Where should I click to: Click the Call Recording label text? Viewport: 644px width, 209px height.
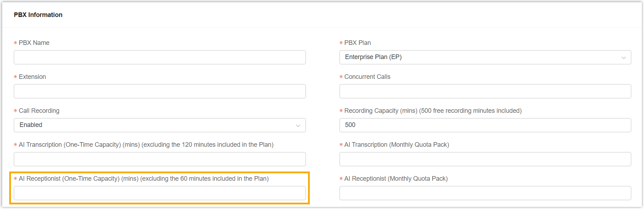(x=39, y=111)
